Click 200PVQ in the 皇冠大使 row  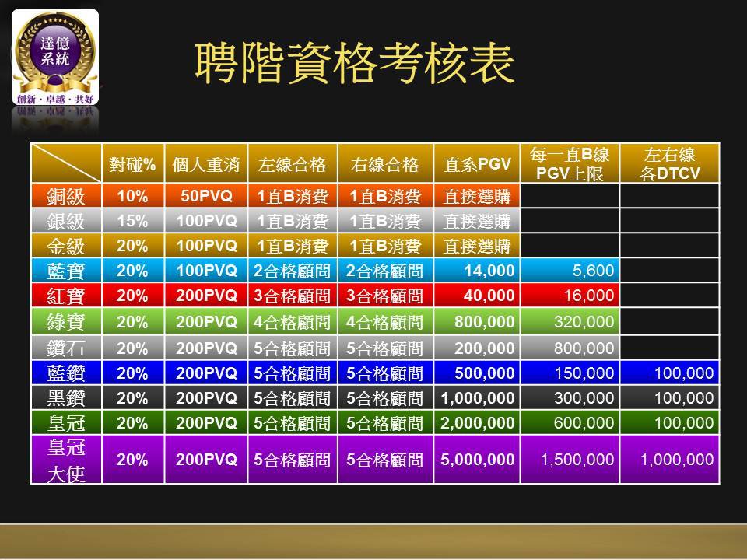point(206,459)
